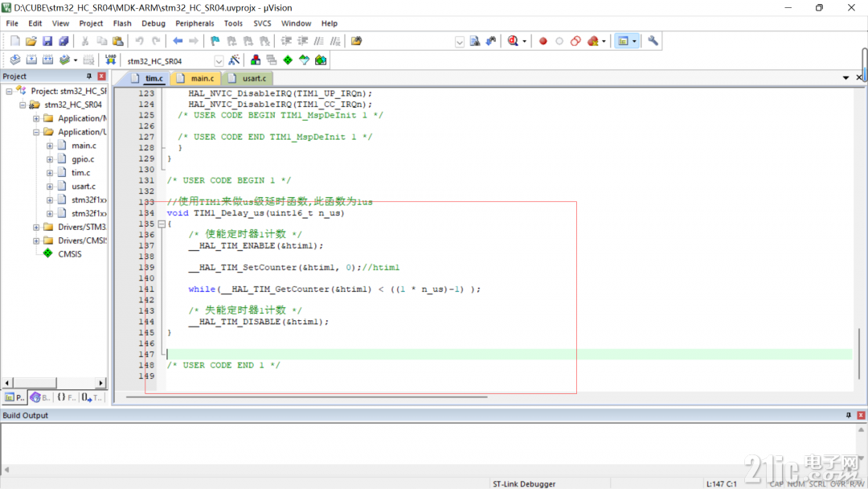Viewport: 868px width, 489px height.
Task: Insert a breakpoint with the red dot
Action: [543, 41]
